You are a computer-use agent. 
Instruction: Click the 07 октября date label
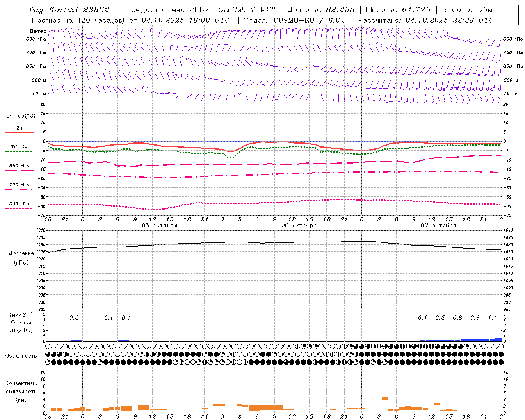438,226
